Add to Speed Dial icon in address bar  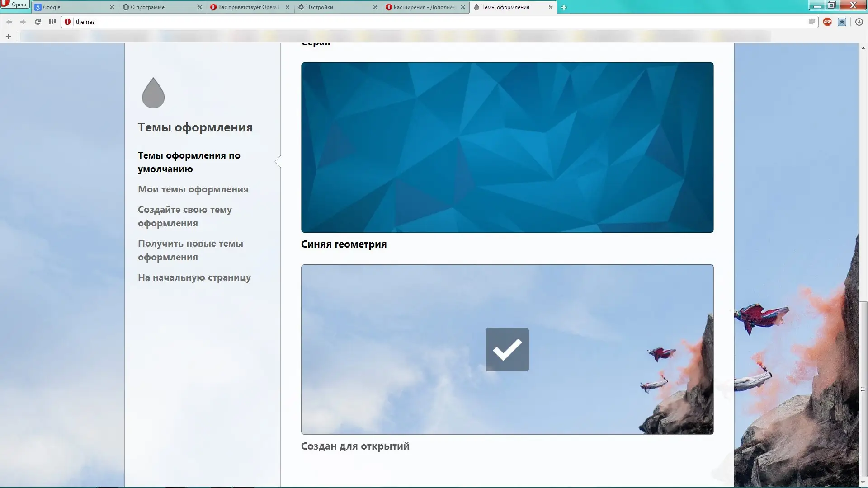(x=811, y=22)
